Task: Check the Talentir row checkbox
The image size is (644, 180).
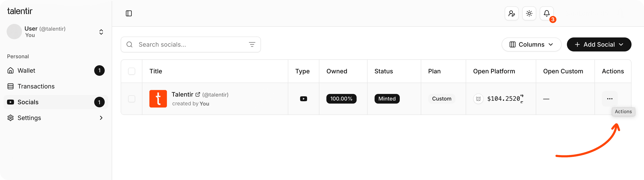Action: point(131,99)
